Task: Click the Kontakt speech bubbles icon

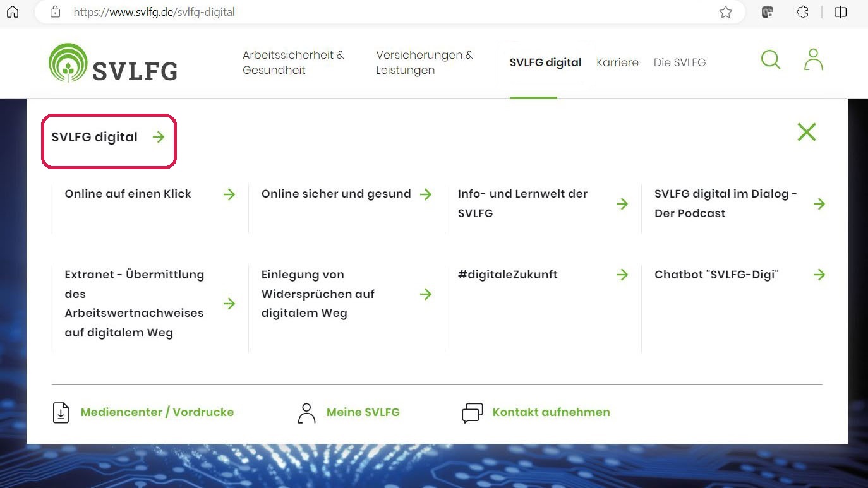Action: [x=472, y=412]
